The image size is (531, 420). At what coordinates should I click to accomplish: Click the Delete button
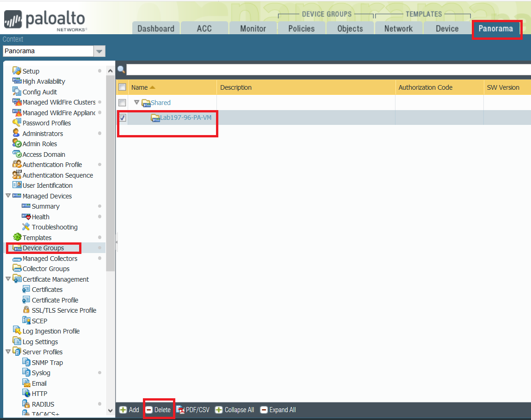(159, 410)
